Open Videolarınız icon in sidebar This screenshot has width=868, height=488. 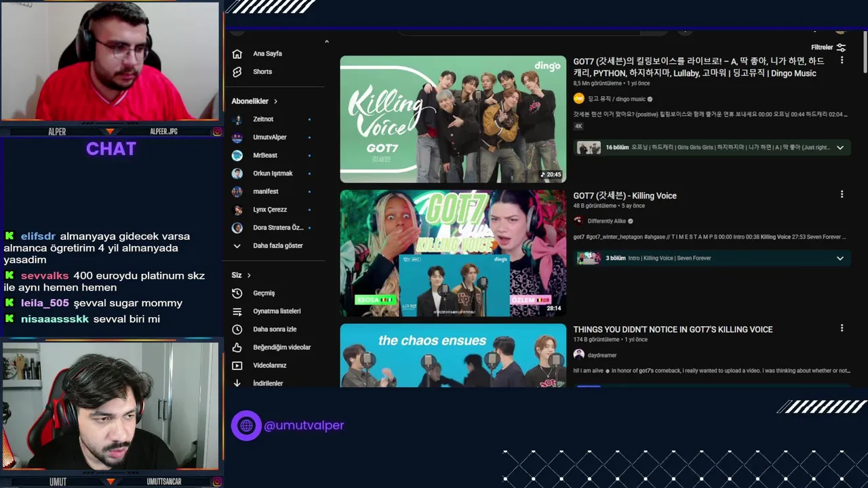(x=237, y=365)
